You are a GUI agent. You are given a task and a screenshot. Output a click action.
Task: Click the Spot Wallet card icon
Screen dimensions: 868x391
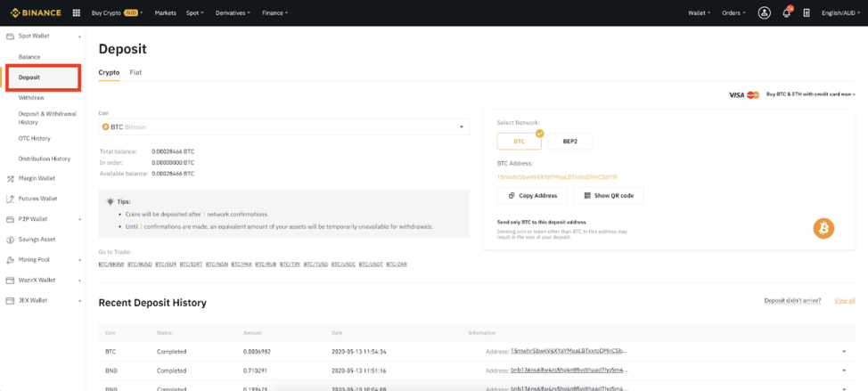[10, 36]
